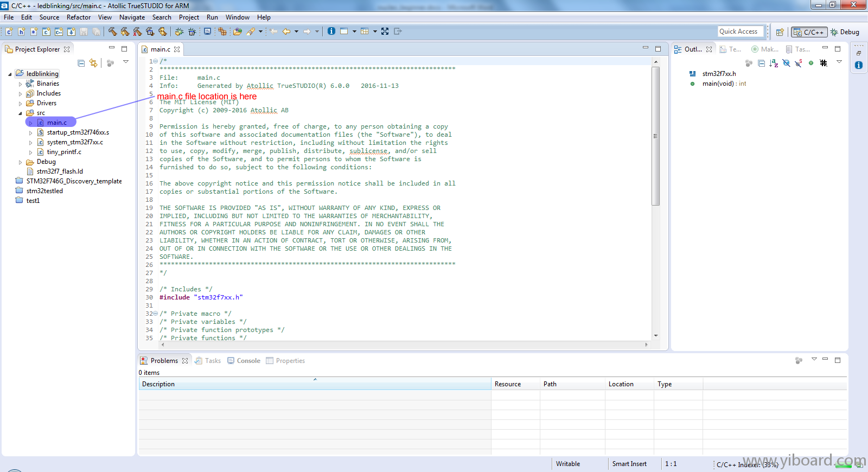
Task: Switch to the Tasks tab in bottom panel
Action: point(208,361)
